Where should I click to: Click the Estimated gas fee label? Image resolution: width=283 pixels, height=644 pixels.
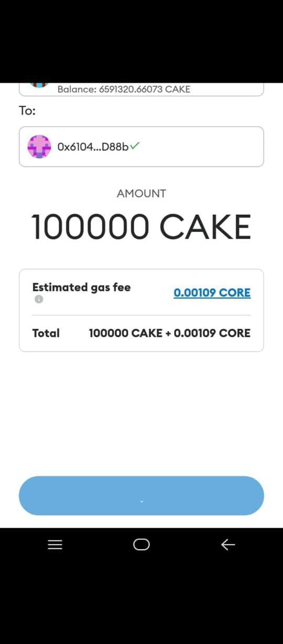[81, 287]
